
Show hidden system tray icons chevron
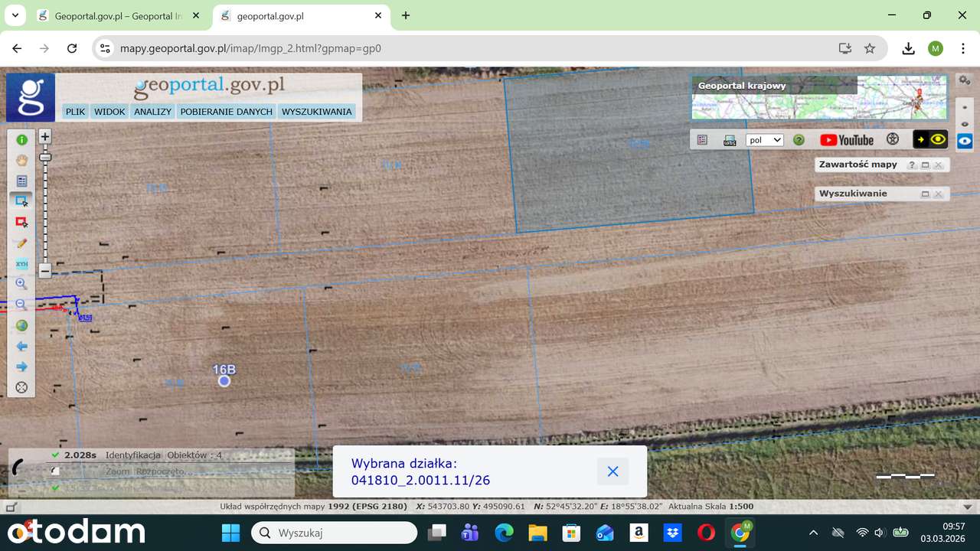tap(813, 533)
